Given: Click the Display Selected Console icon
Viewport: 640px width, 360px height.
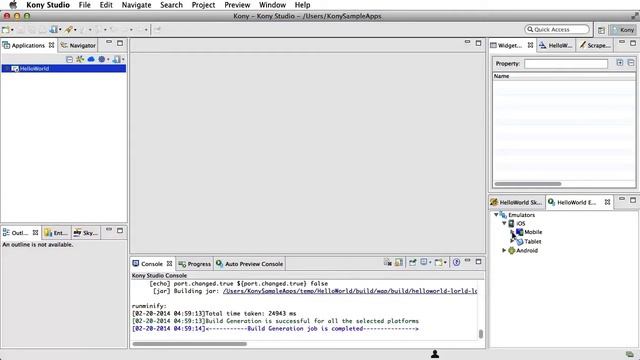Looking at the screenshot, I should (x=424, y=262).
